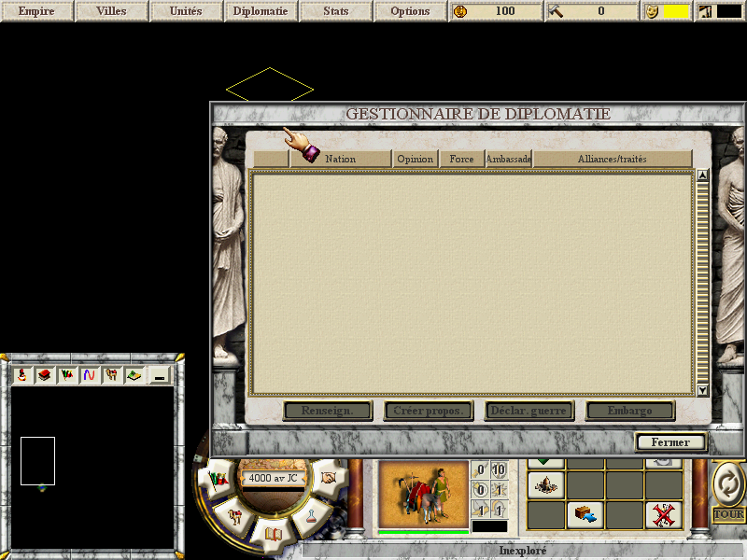Open the Diplomatie menu
Image resolution: width=747 pixels, height=560 pixels.
[x=261, y=11]
